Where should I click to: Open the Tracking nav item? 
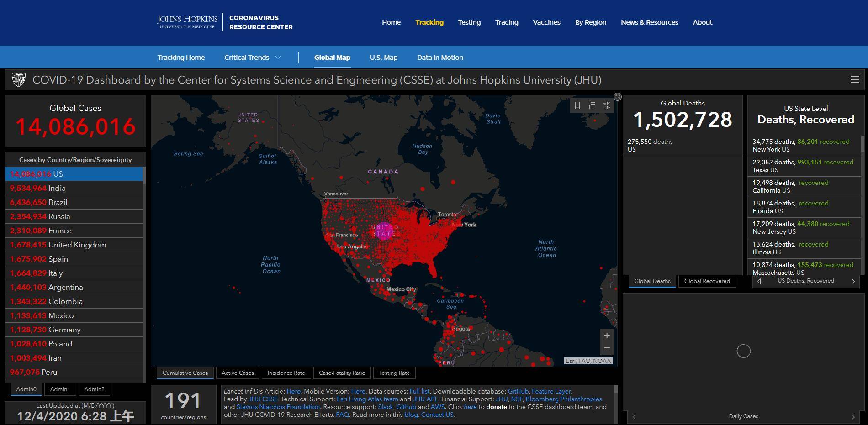point(429,22)
